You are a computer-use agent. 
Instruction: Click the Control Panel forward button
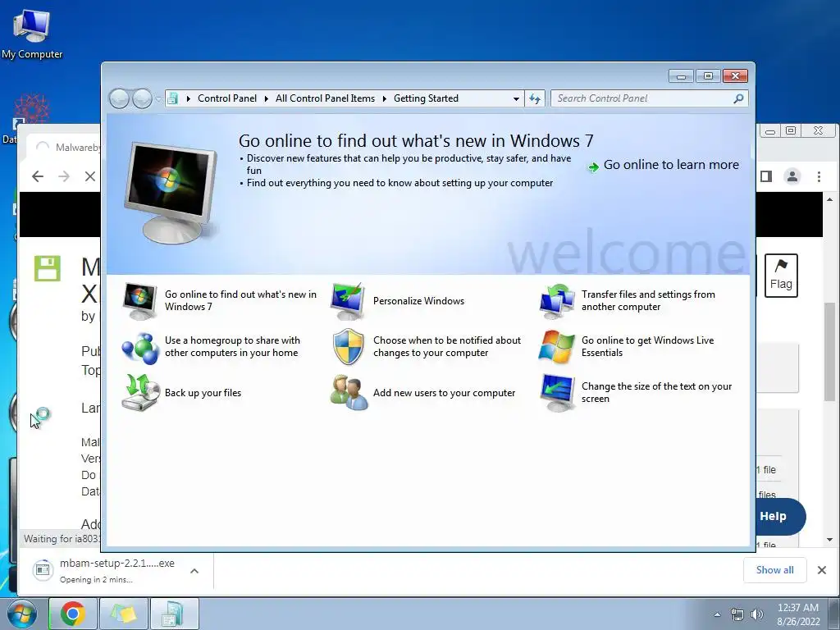tap(142, 98)
